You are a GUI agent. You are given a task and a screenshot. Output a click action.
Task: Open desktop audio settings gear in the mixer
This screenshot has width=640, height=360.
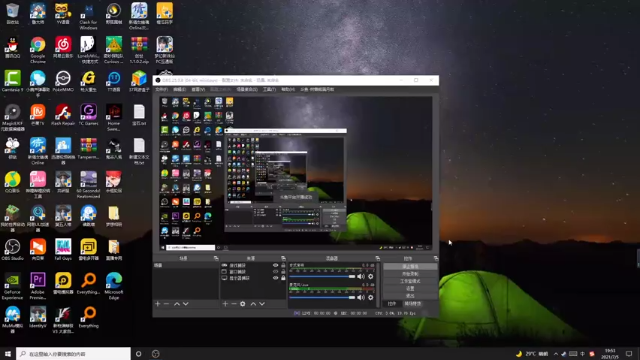pos(371,277)
